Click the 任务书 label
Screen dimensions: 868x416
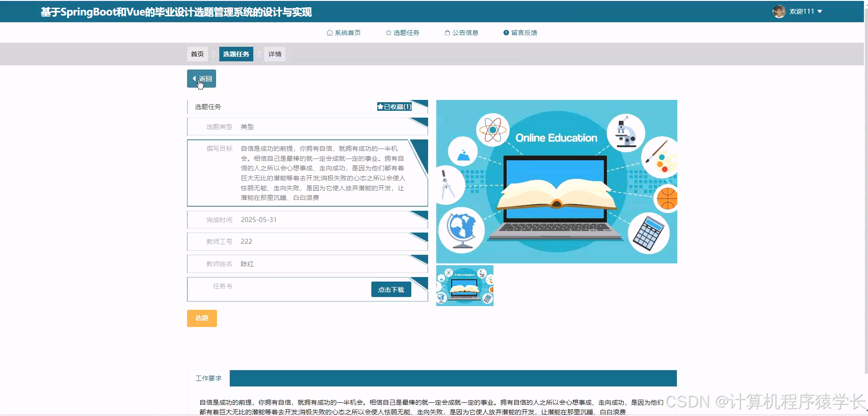point(222,286)
